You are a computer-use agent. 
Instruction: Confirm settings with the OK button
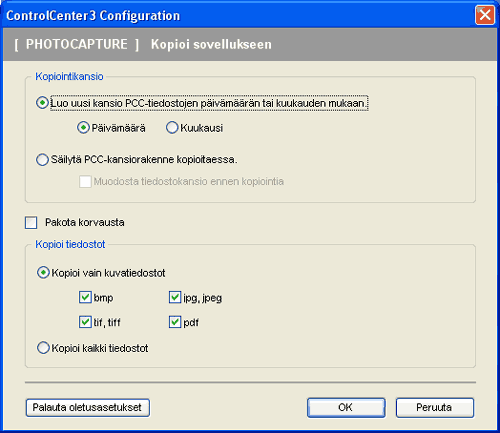pos(346,408)
